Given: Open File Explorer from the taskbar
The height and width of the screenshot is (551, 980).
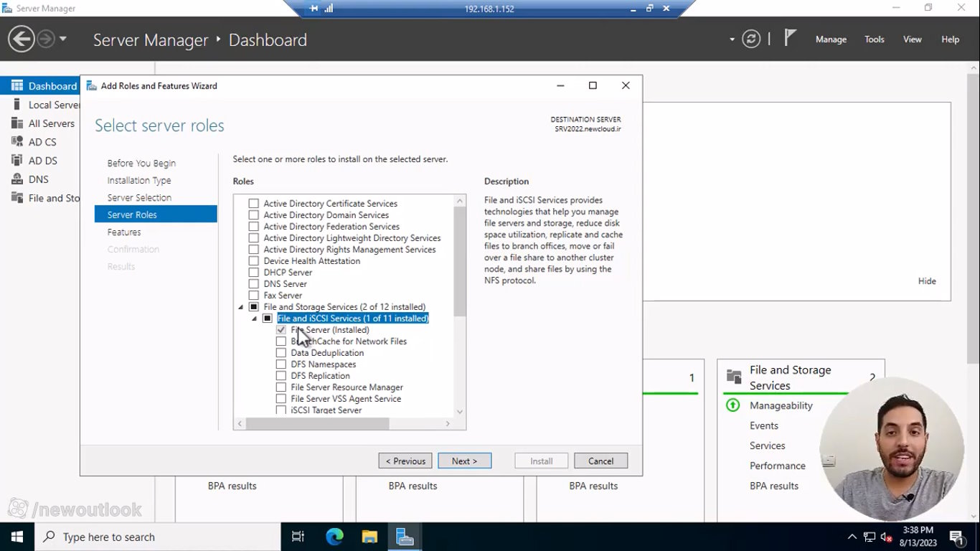Looking at the screenshot, I should coord(369,537).
